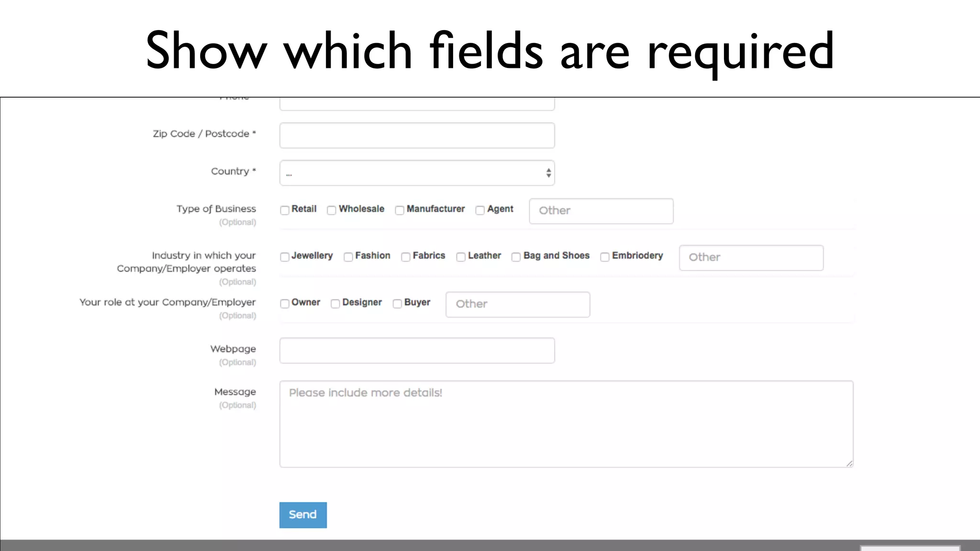Check the Fabrics checkbox
The width and height of the screenshot is (980, 551).
tap(406, 257)
